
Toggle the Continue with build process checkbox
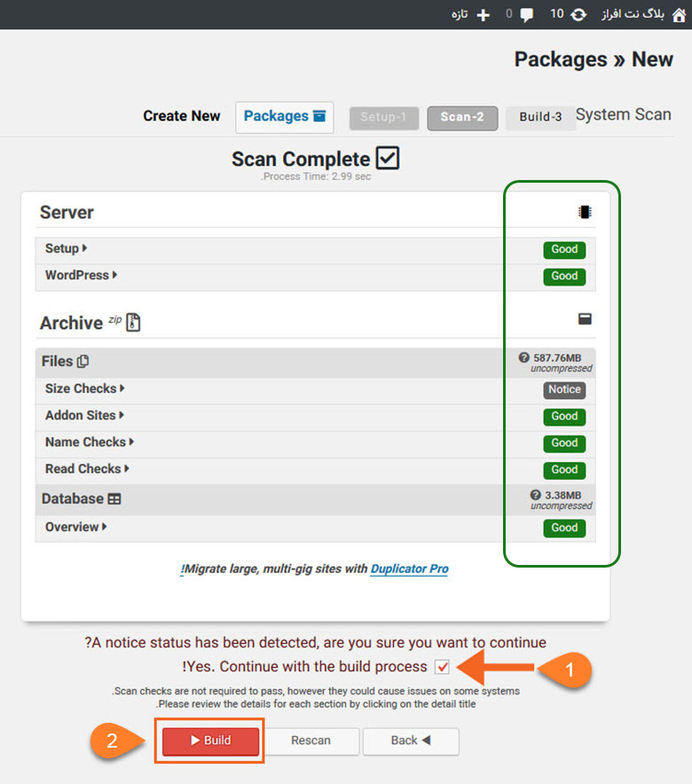pos(442,667)
